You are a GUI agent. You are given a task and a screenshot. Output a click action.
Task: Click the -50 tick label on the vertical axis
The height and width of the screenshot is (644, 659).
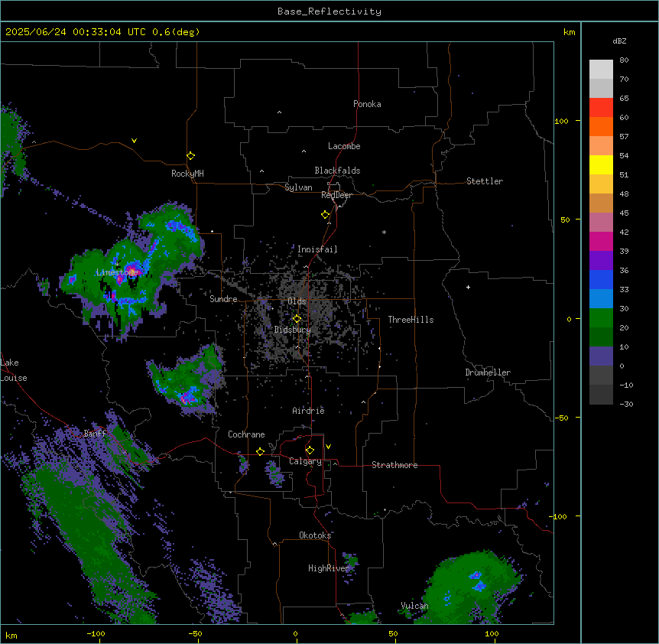(561, 418)
